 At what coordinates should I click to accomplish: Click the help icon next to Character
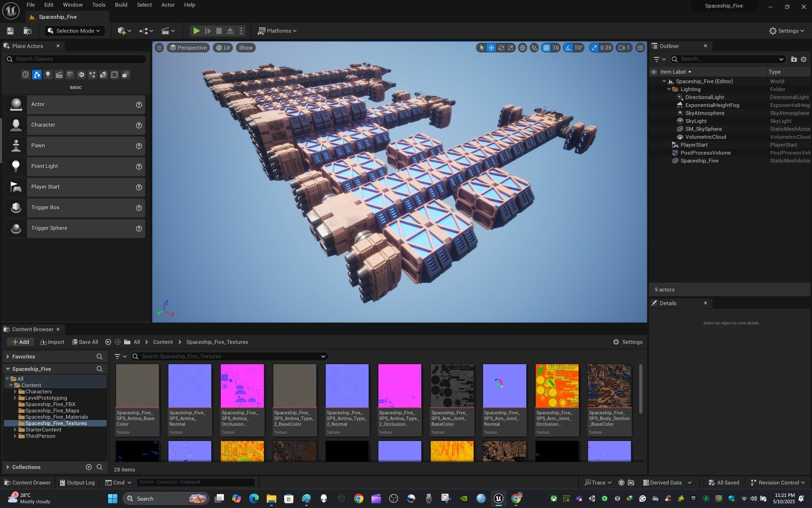139,125
